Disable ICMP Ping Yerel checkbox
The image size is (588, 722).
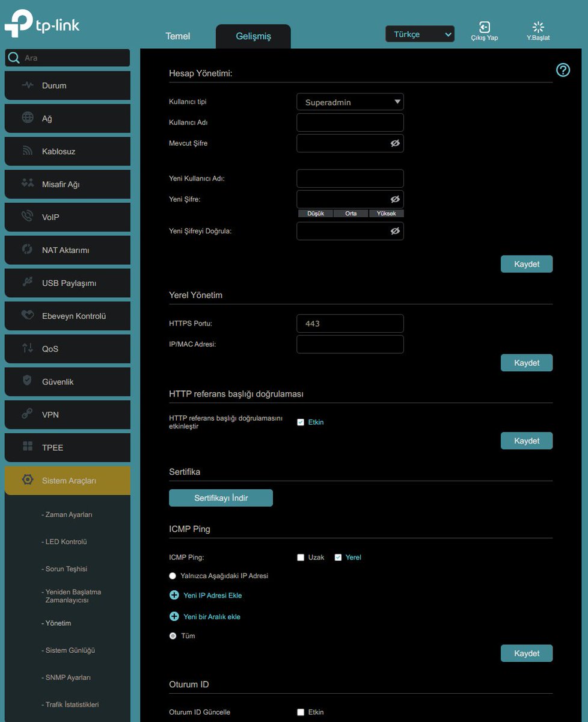pos(338,557)
